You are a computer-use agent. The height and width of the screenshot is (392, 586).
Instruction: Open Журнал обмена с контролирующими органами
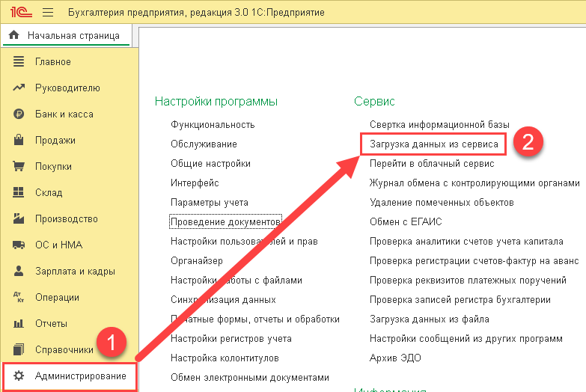(474, 183)
